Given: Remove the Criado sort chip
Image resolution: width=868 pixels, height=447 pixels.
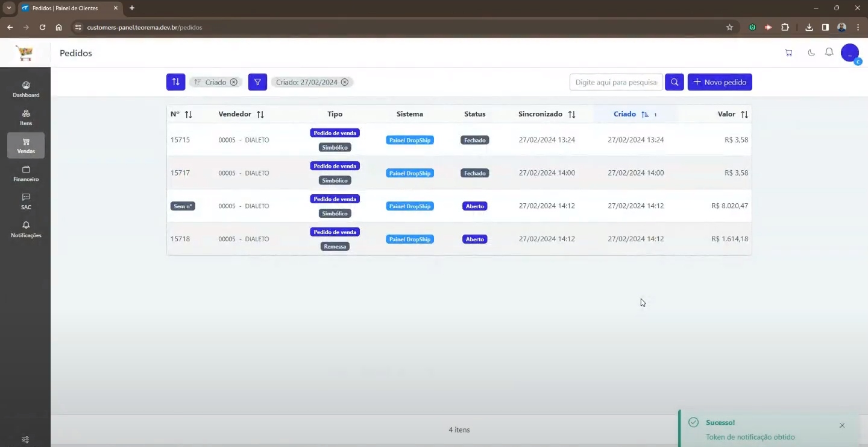Looking at the screenshot, I should click(234, 82).
